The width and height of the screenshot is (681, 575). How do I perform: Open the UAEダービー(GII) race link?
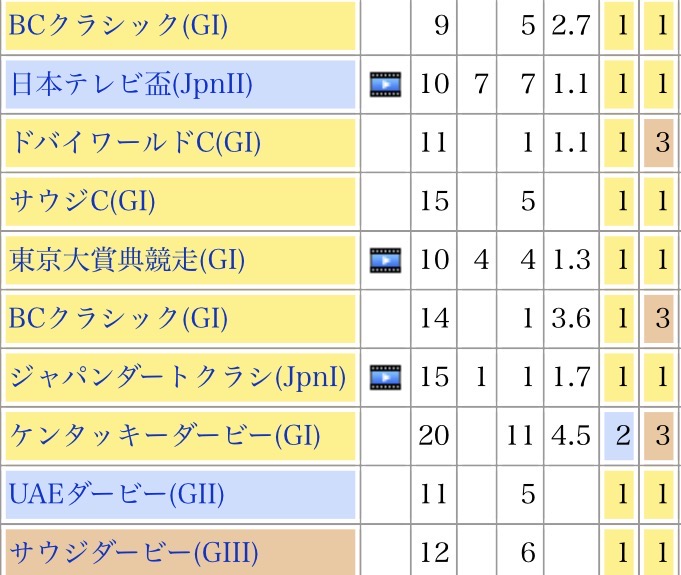pyautogui.click(x=116, y=494)
